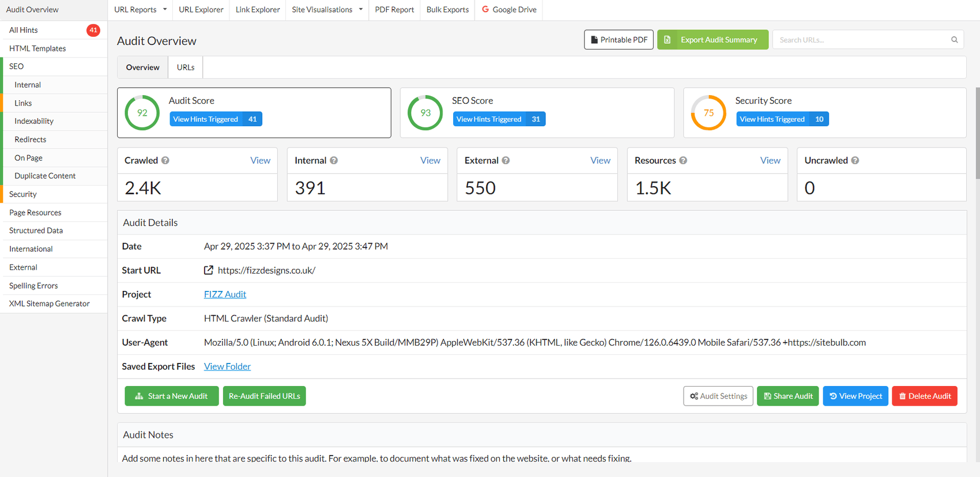Open PDF Report
This screenshot has height=477, width=980.
pos(394,10)
